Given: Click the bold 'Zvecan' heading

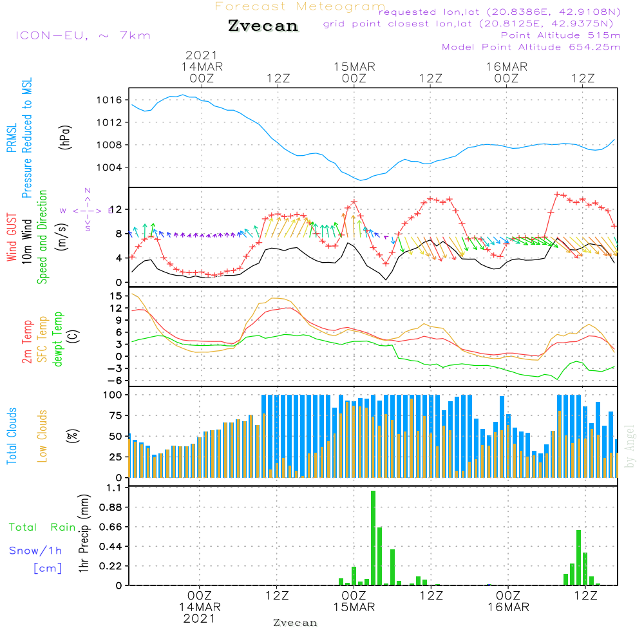Looking at the screenshot, I should (263, 26).
